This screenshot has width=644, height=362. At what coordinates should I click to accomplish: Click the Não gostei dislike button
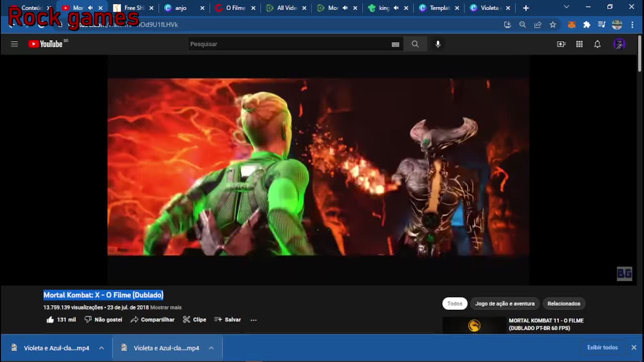pyautogui.click(x=103, y=320)
